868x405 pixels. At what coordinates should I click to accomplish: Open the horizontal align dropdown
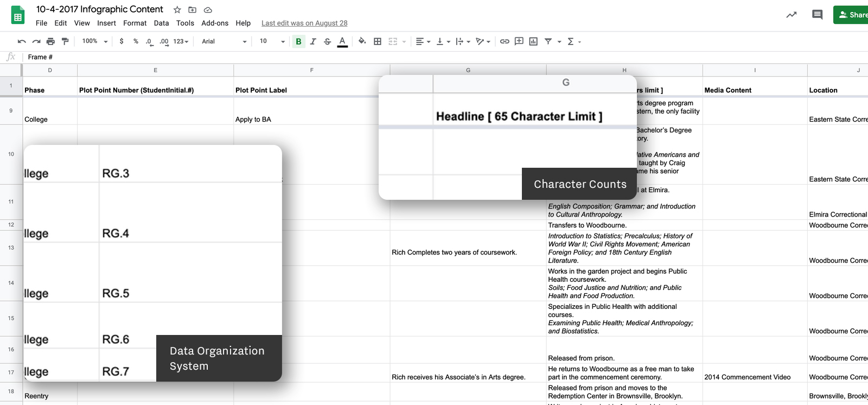click(423, 41)
